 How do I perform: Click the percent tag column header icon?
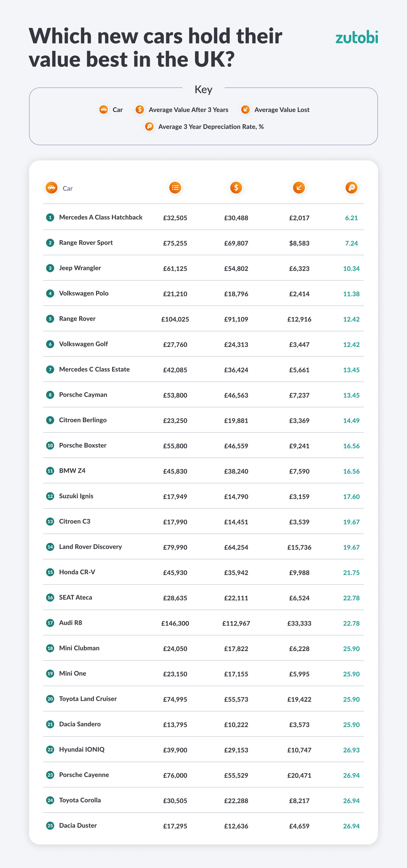pos(351,188)
